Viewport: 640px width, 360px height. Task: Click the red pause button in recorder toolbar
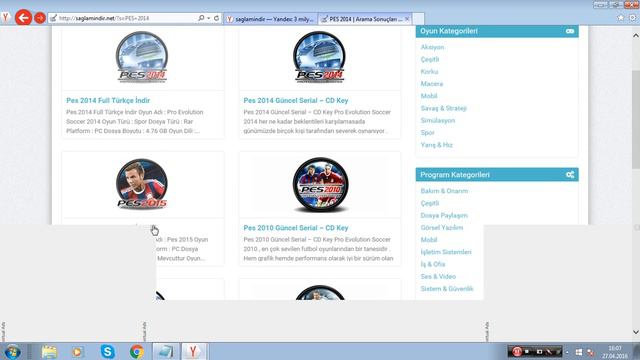point(517,351)
